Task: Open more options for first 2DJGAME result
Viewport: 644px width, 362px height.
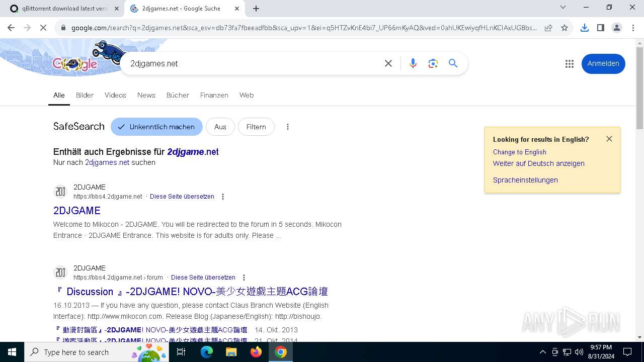Action: (223, 197)
